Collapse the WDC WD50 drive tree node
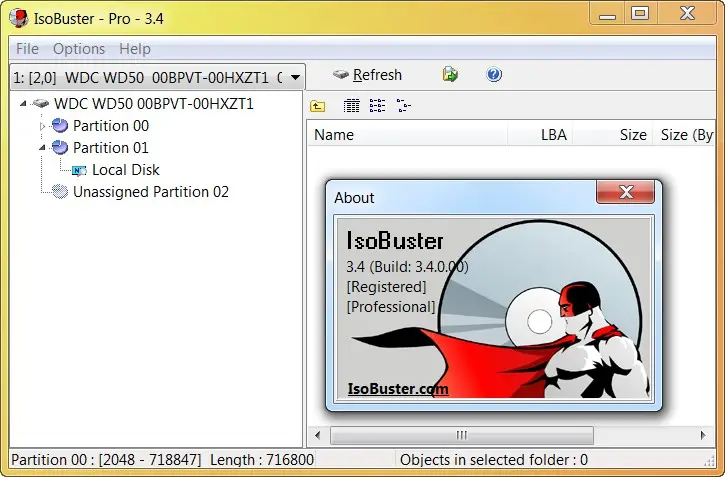Viewport: 725px width, 477px height. point(23,104)
